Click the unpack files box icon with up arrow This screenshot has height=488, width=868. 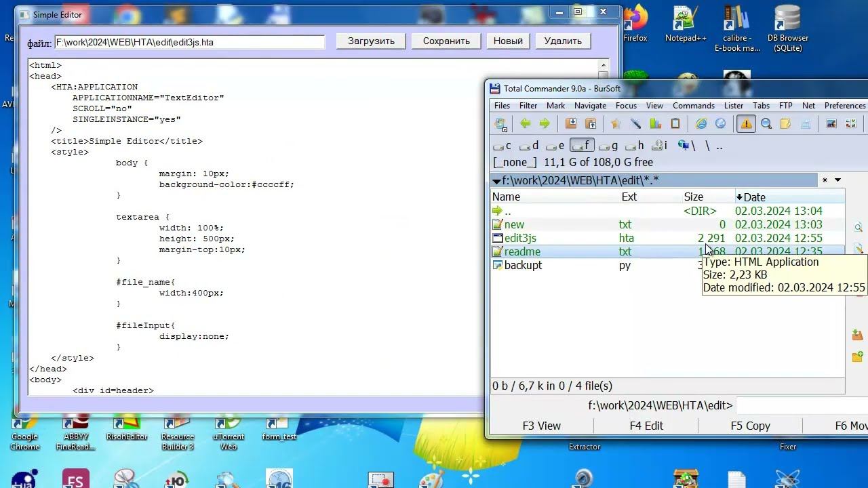(x=591, y=123)
